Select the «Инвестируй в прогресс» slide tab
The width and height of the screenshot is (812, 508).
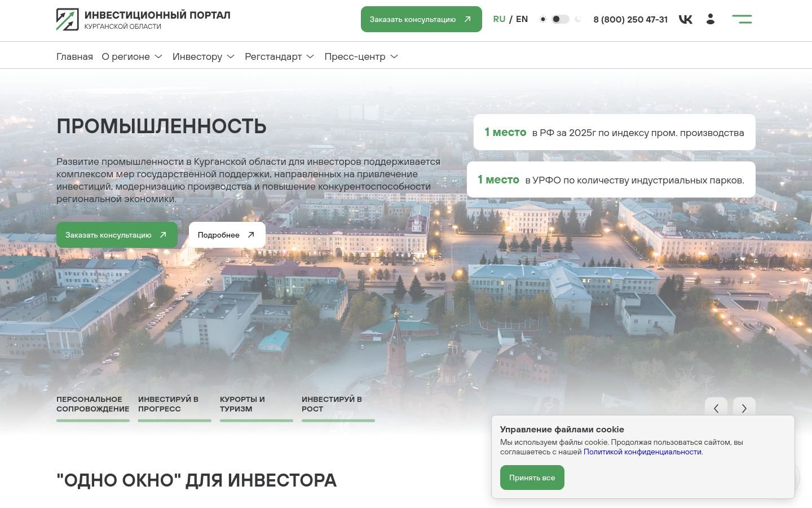175,408
